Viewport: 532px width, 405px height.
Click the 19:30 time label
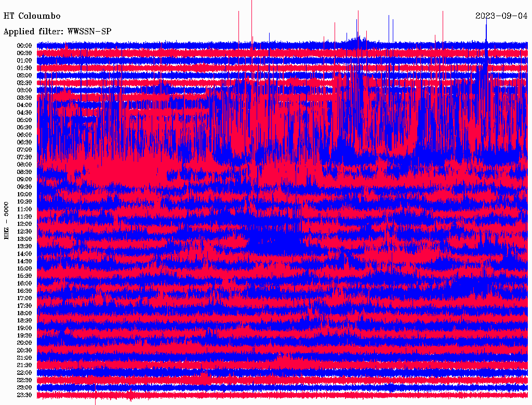pos(24,336)
